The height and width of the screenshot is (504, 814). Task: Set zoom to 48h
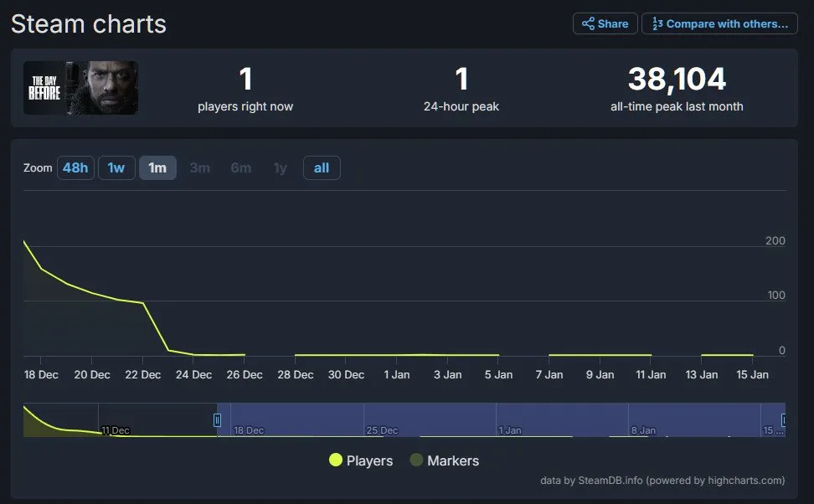75,167
